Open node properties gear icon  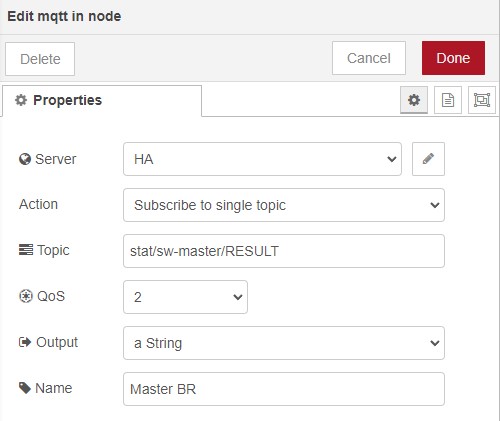point(414,100)
